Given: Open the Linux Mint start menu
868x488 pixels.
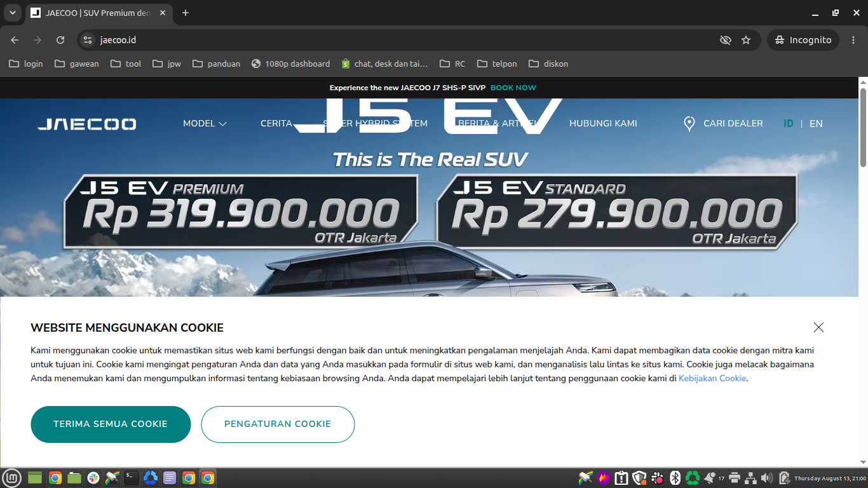Looking at the screenshot, I should point(13,478).
